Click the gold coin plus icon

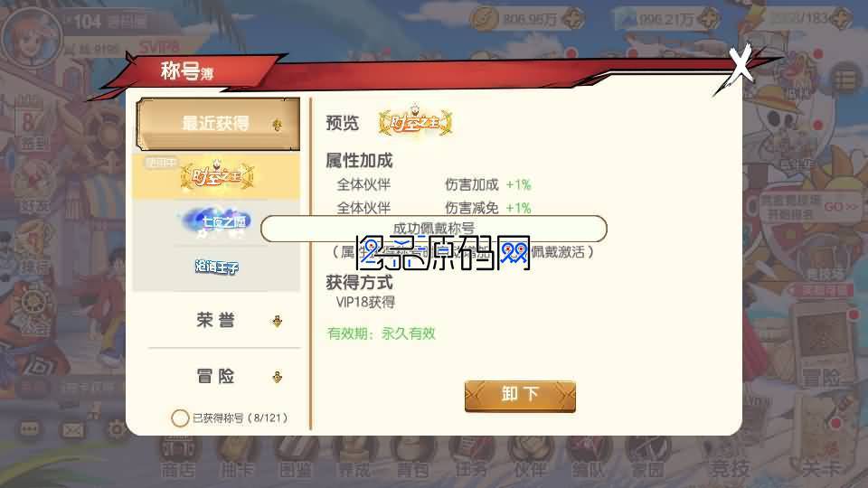click(x=573, y=19)
